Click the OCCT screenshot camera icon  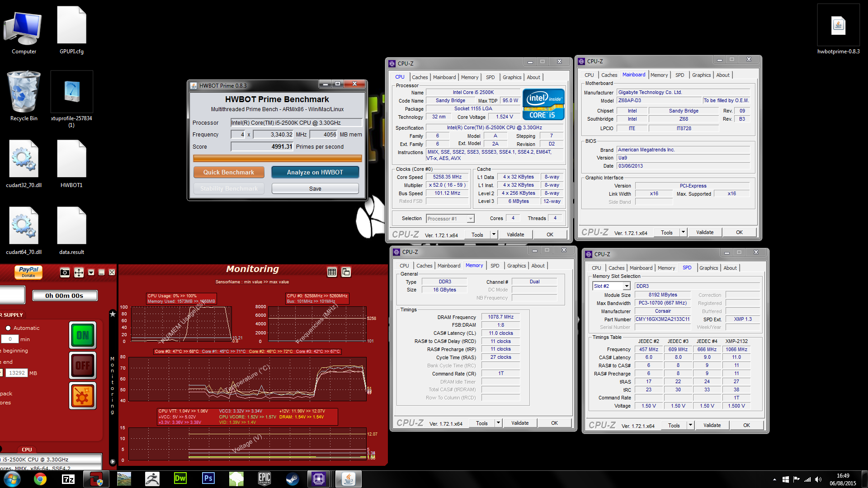tap(65, 272)
